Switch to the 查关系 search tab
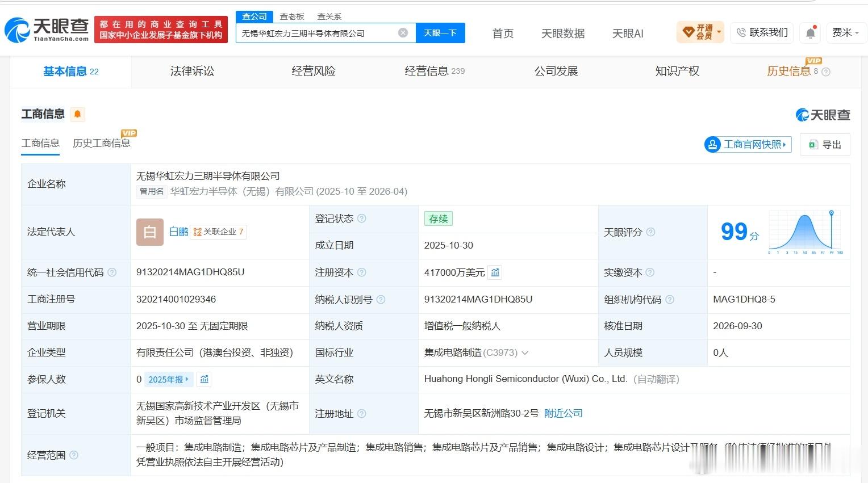Image resolution: width=868 pixels, height=483 pixels. point(329,16)
